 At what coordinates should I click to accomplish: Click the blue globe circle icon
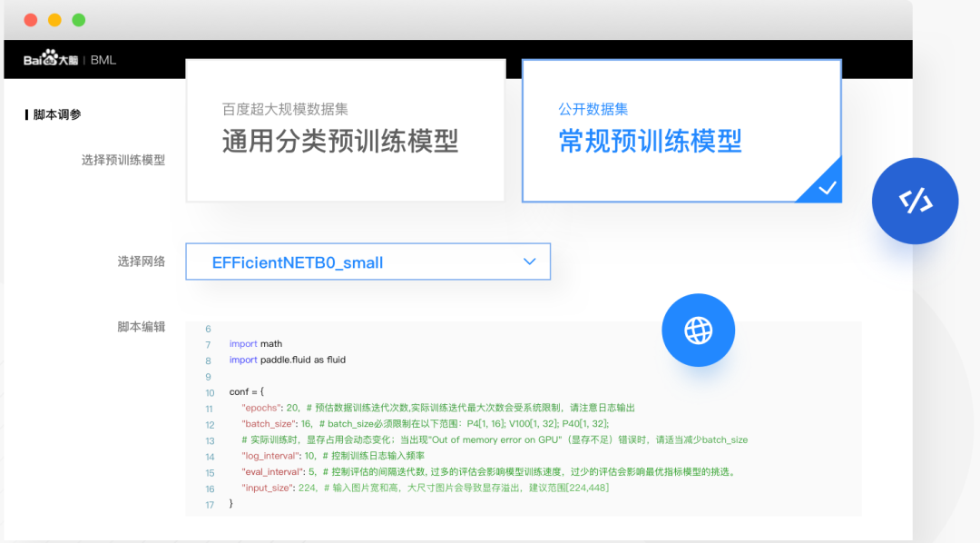click(698, 331)
